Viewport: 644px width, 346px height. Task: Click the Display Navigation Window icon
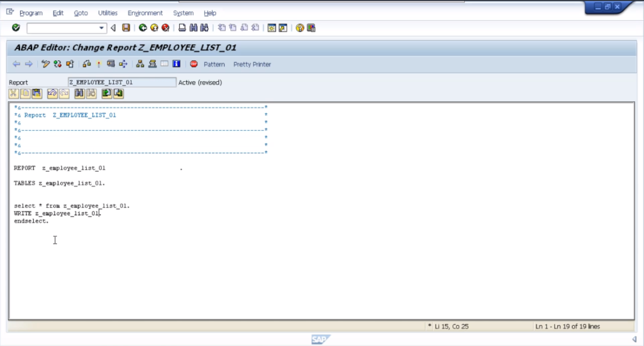152,64
